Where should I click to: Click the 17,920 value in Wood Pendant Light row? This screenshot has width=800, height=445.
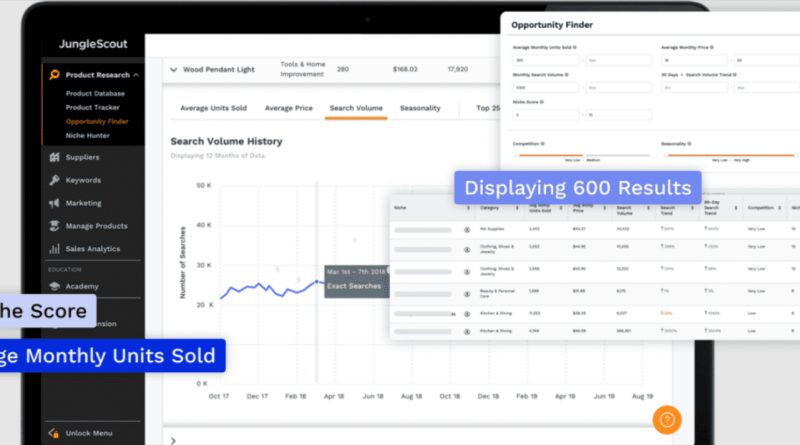[458, 69]
